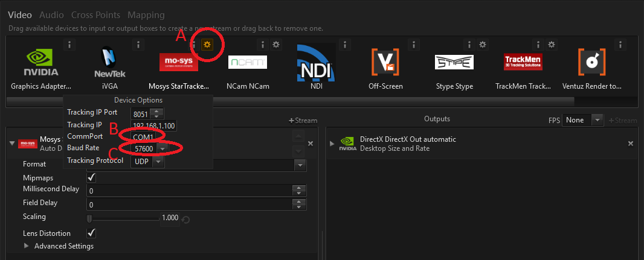Open Mosys StarTracker gear settings icon
Screen dimensions: 644x260
tap(207, 45)
